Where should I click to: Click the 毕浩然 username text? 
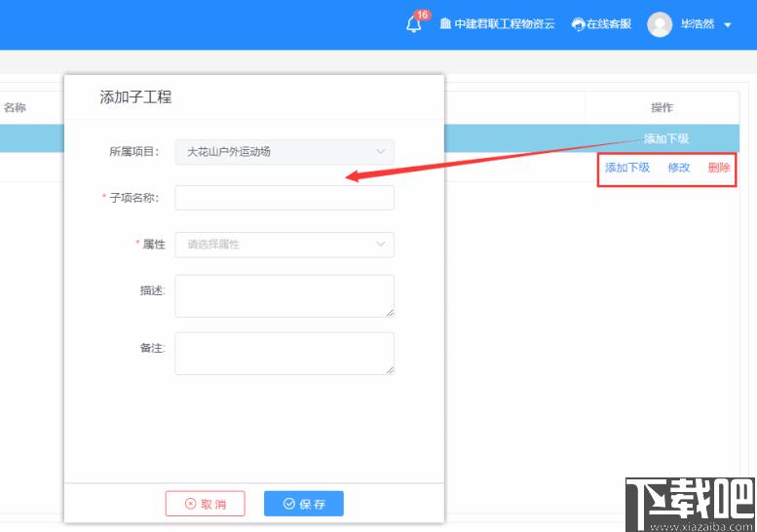698,23
